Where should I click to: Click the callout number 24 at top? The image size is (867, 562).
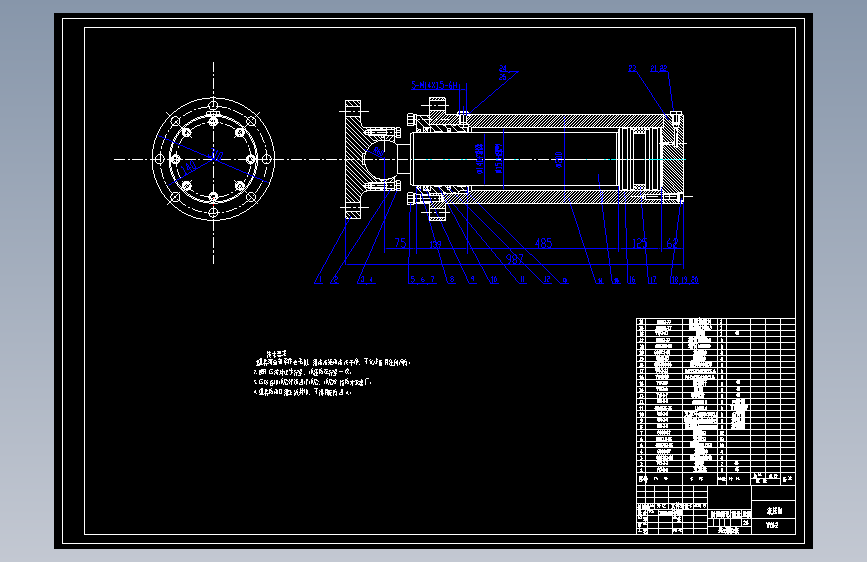[x=503, y=69]
